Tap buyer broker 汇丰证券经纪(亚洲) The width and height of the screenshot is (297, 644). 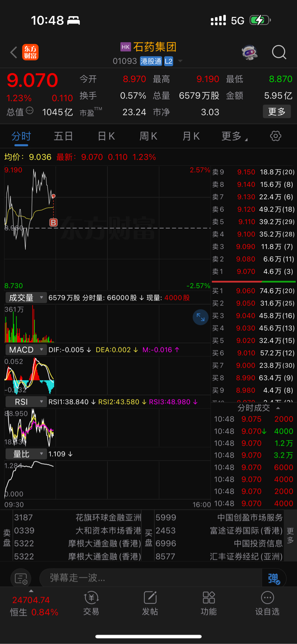pos(219,557)
